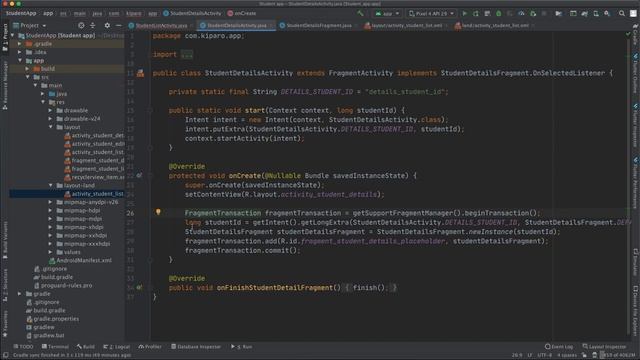The width and height of the screenshot is (640, 360).
Task: Open the TODO tool window
Action: click(x=23, y=347)
